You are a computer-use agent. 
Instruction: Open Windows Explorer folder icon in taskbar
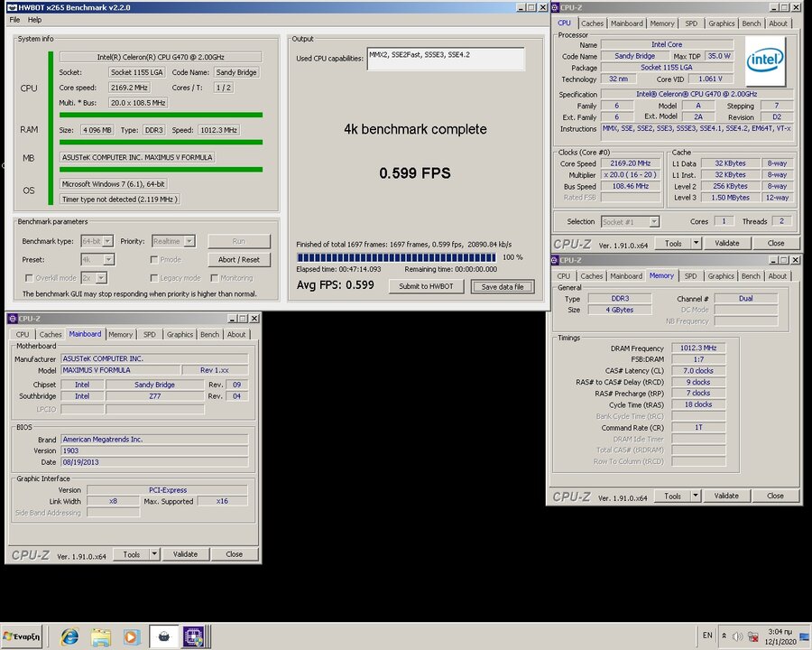point(101,636)
